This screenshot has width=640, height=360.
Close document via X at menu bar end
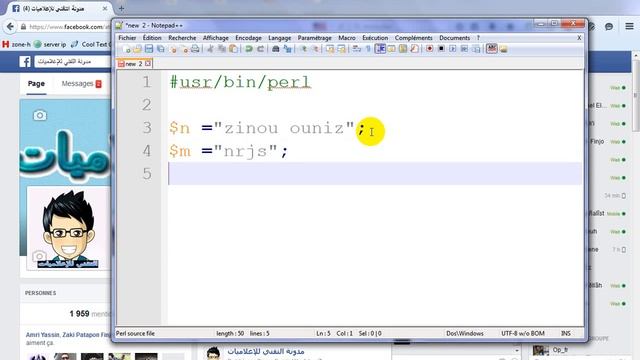click(x=579, y=38)
